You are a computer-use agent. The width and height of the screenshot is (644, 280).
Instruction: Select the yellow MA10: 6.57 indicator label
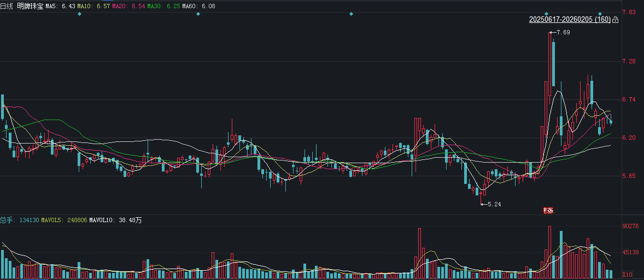click(93, 5)
